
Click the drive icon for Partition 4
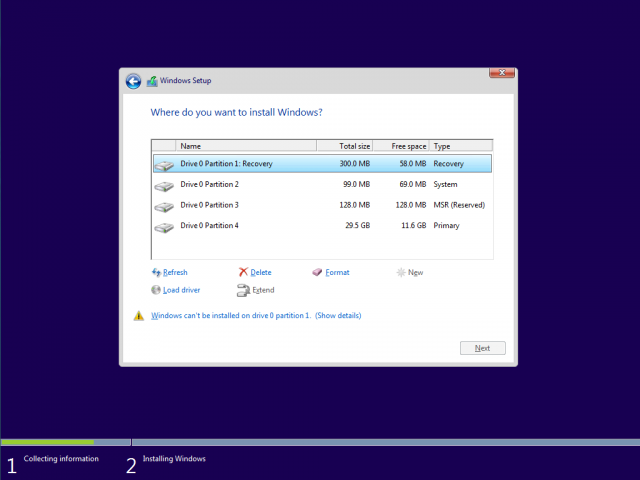164,226
